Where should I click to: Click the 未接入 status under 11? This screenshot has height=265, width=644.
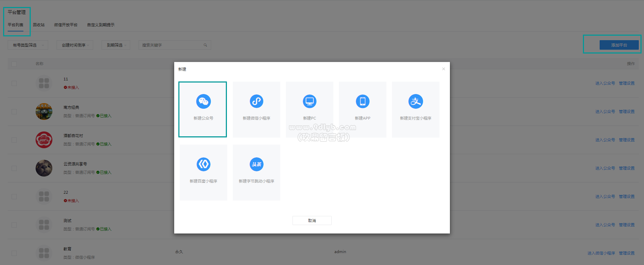click(71, 87)
